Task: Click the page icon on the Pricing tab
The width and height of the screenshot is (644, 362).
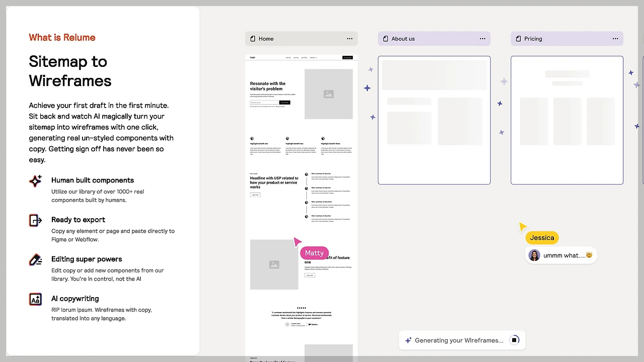Action: click(519, 39)
